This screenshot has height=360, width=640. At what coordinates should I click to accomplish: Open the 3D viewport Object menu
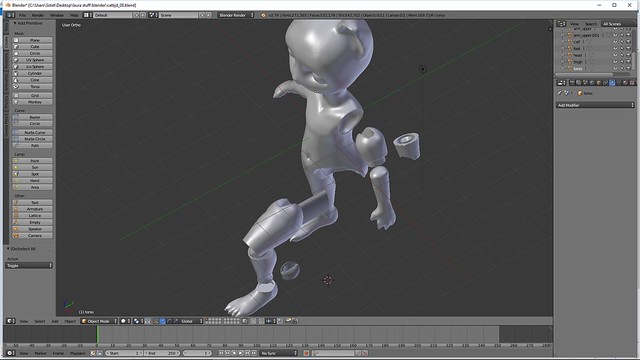[70, 321]
